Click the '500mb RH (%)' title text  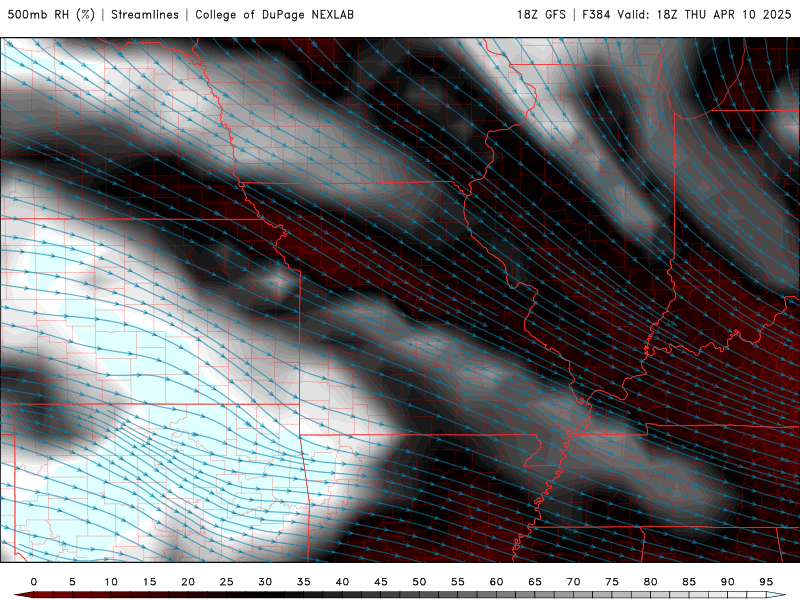[51, 14]
